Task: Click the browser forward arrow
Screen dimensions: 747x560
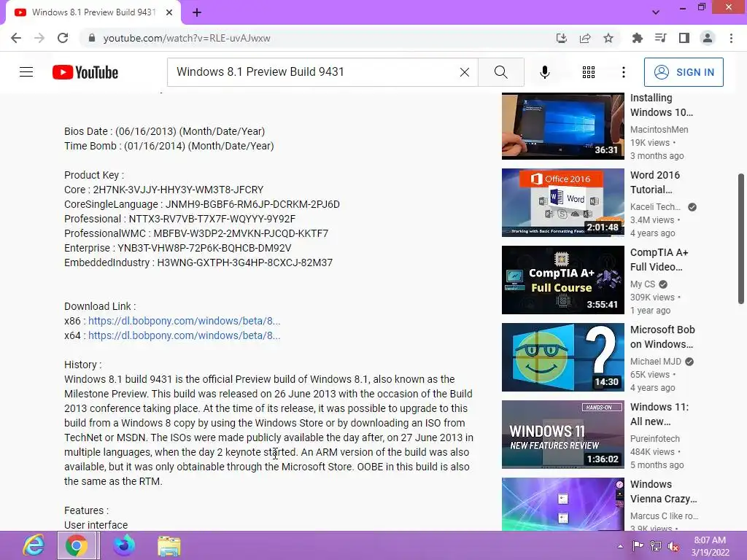Action: pyautogui.click(x=39, y=38)
